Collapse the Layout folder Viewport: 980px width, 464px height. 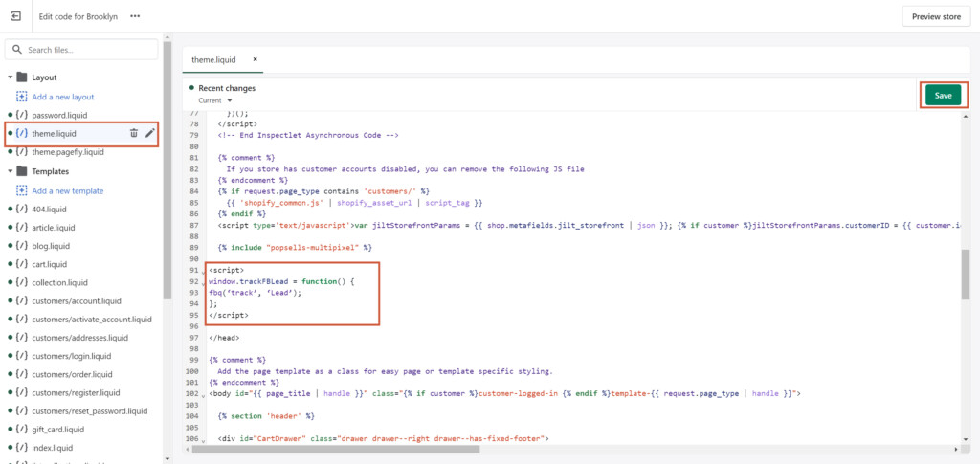(10, 77)
